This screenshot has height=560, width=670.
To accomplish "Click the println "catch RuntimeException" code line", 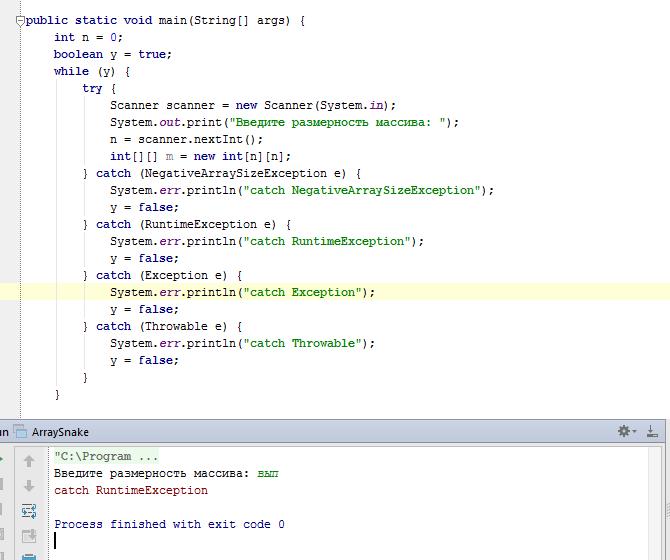I will click(267, 241).
